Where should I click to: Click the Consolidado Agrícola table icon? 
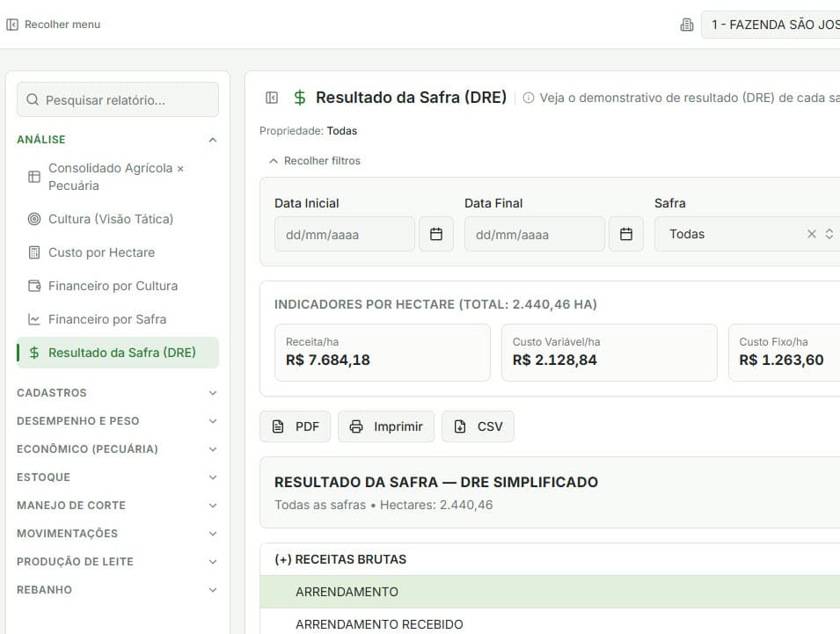point(33,177)
